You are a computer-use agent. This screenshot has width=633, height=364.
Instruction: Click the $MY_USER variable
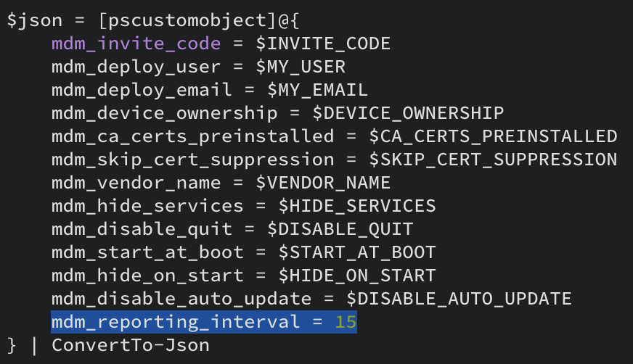point(301,67)
